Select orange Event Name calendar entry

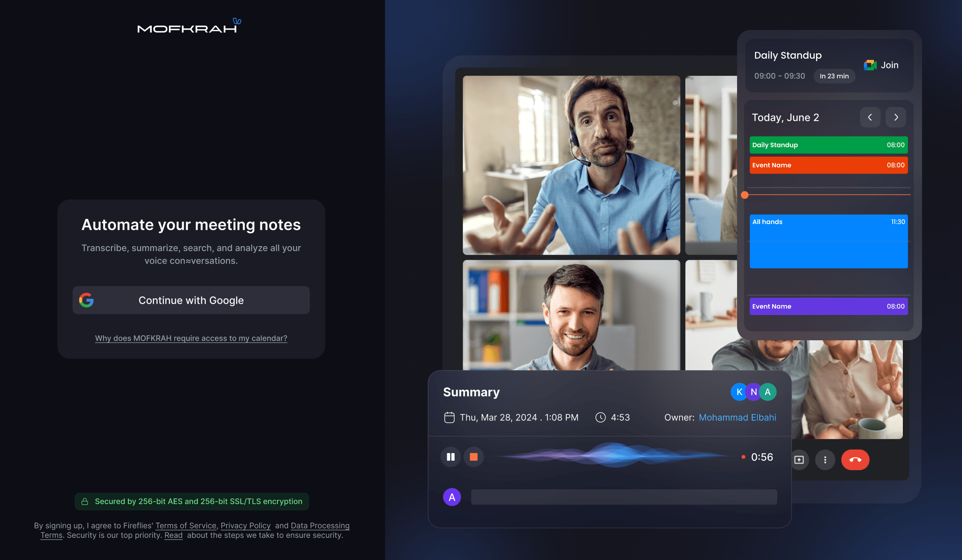[x=829, y=165]
